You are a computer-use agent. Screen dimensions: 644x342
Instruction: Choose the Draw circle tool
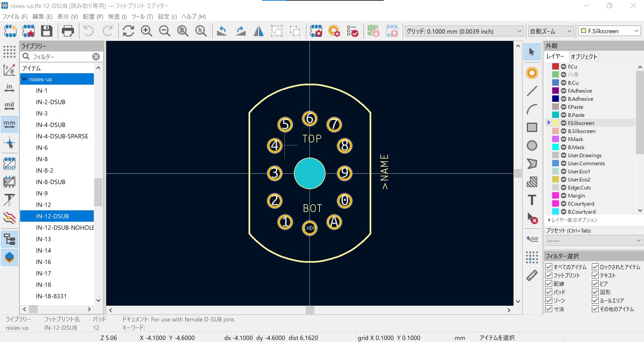click(532, 145)
